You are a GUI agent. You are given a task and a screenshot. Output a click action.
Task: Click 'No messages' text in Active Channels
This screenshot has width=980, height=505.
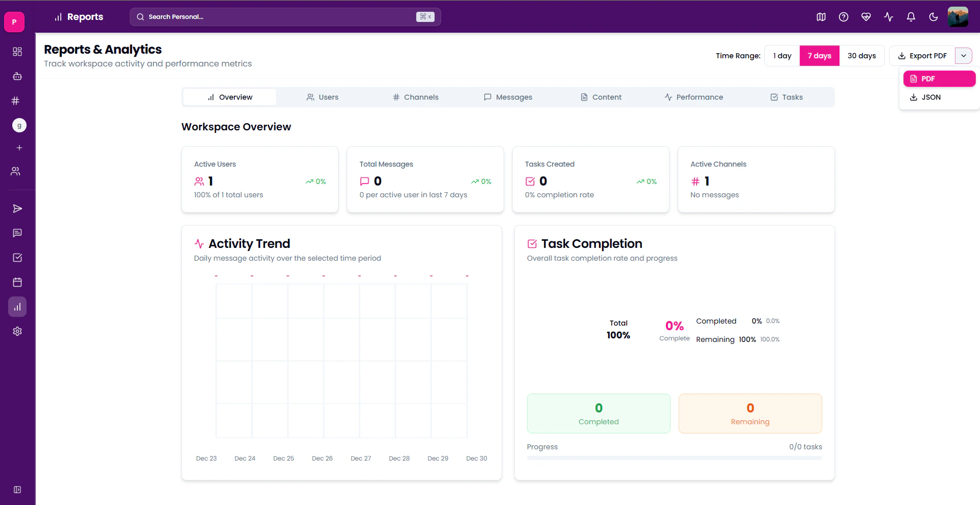[714, 195]
